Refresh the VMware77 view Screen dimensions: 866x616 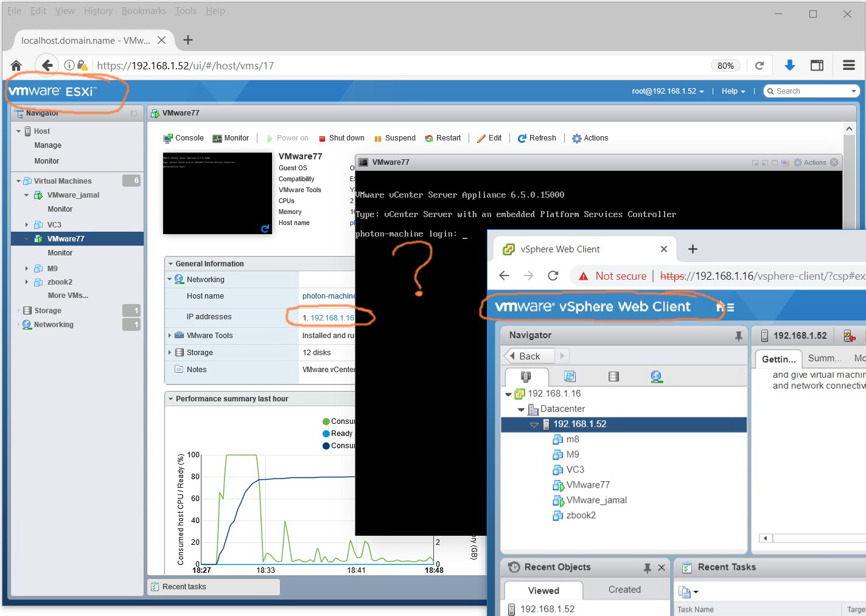tap(537, 138)
